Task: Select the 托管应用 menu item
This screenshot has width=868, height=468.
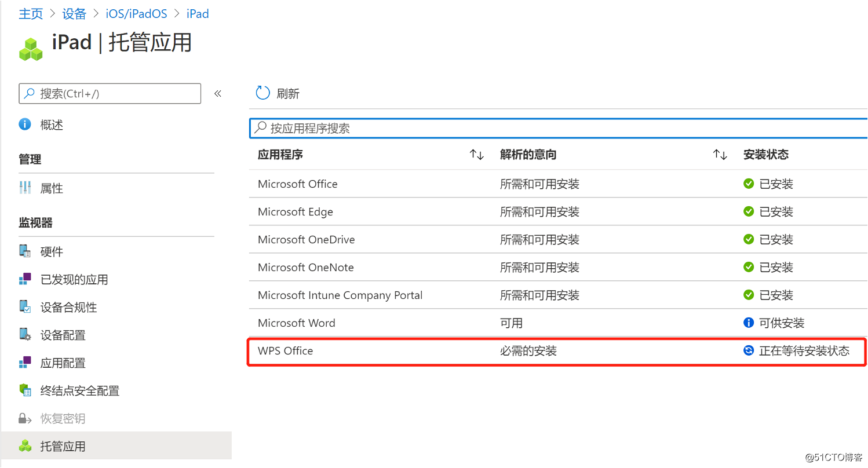Action: 116,446
